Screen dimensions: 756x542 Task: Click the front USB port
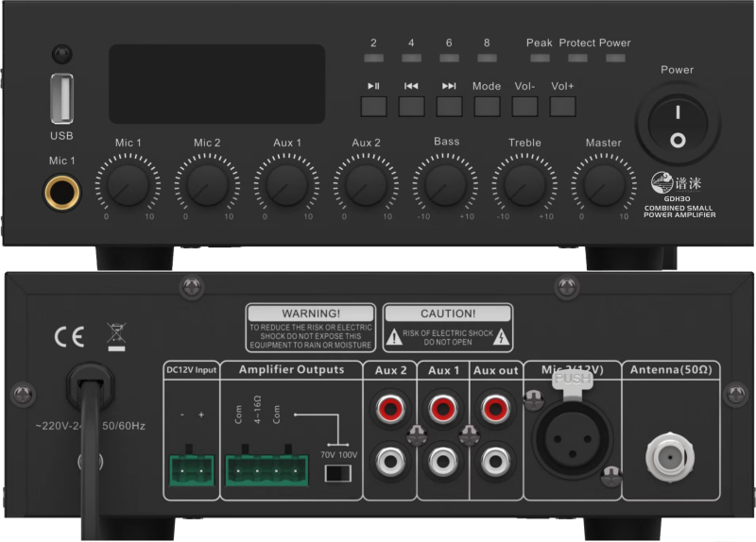pos(61,99)
